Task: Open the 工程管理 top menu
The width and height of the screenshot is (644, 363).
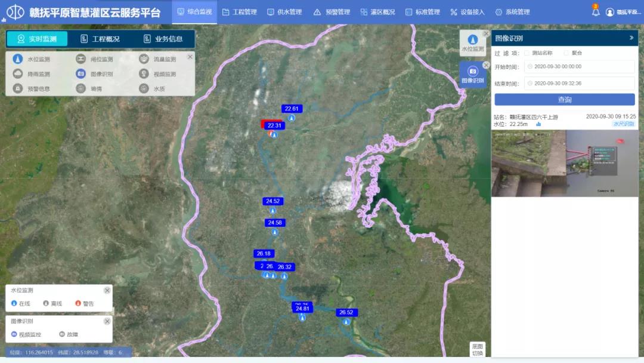Action: (x=239, y=12)
